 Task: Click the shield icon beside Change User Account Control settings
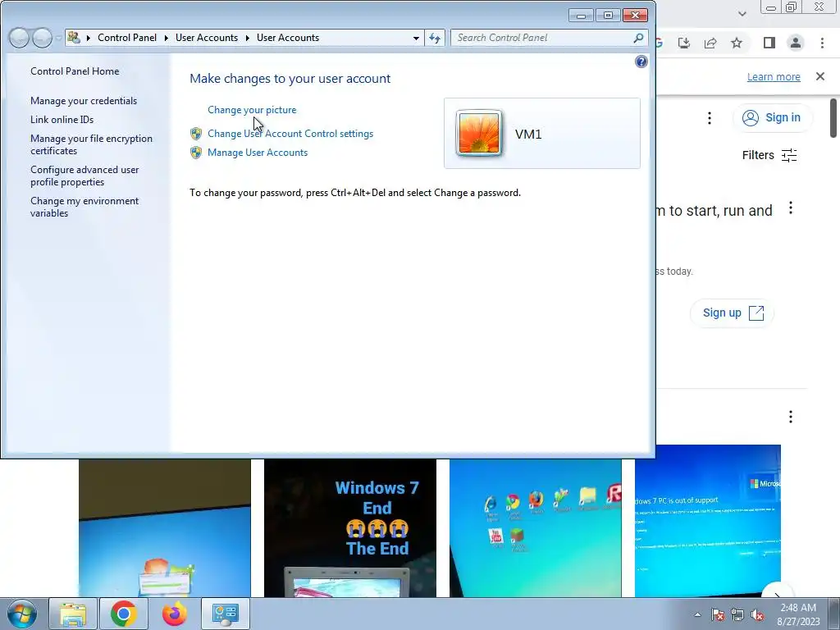tap(196, 134)
